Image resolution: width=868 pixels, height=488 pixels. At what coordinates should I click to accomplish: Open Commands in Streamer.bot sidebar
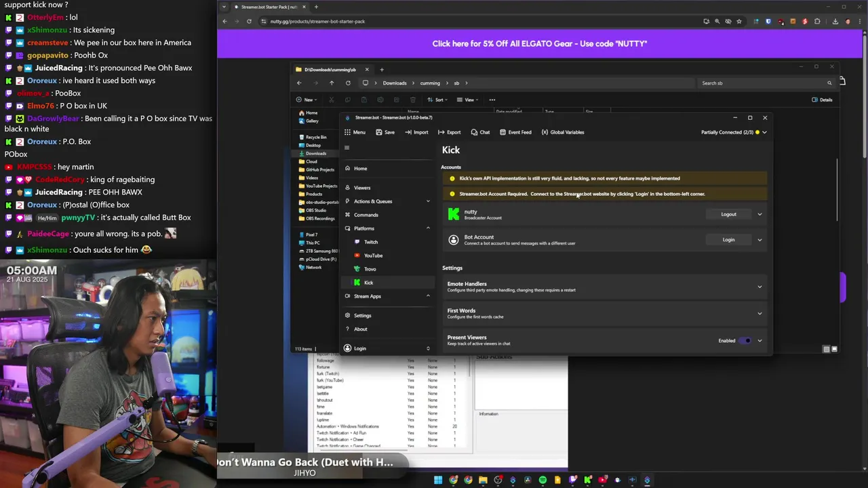387,215
